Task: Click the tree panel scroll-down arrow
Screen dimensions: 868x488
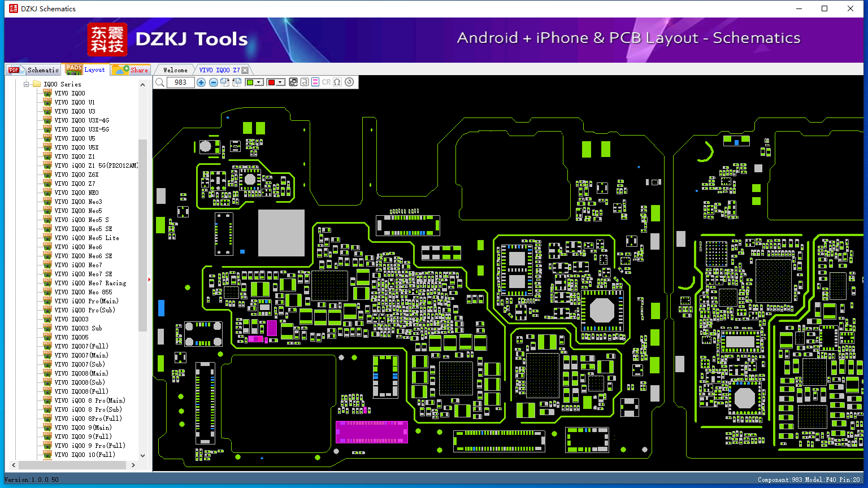Action: [142, 455]
